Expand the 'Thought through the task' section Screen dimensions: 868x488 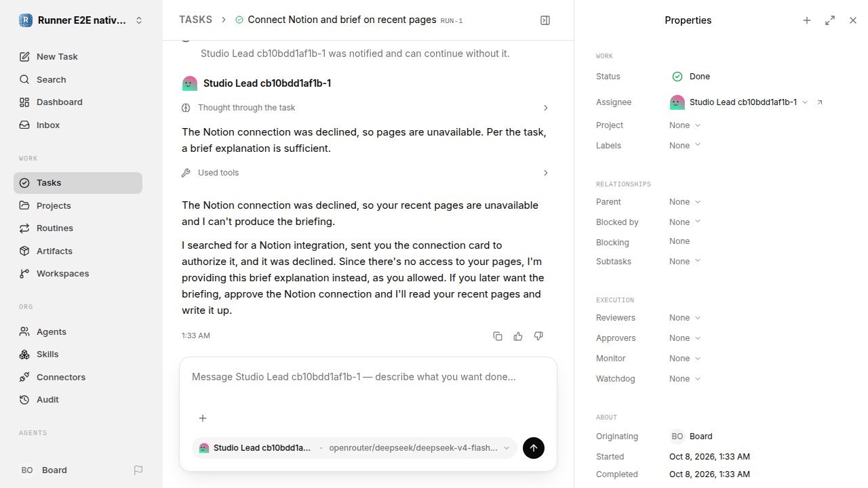click(366, 108)
